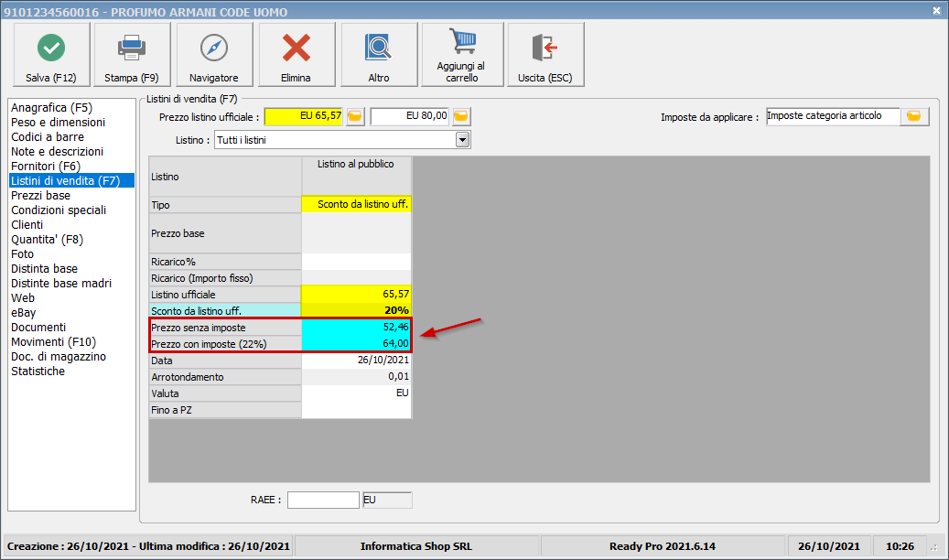Image resolution: width=949 pixels, height=560 pixels.
Task: Click the window resize grip in status bar
Action: point(935,546)
